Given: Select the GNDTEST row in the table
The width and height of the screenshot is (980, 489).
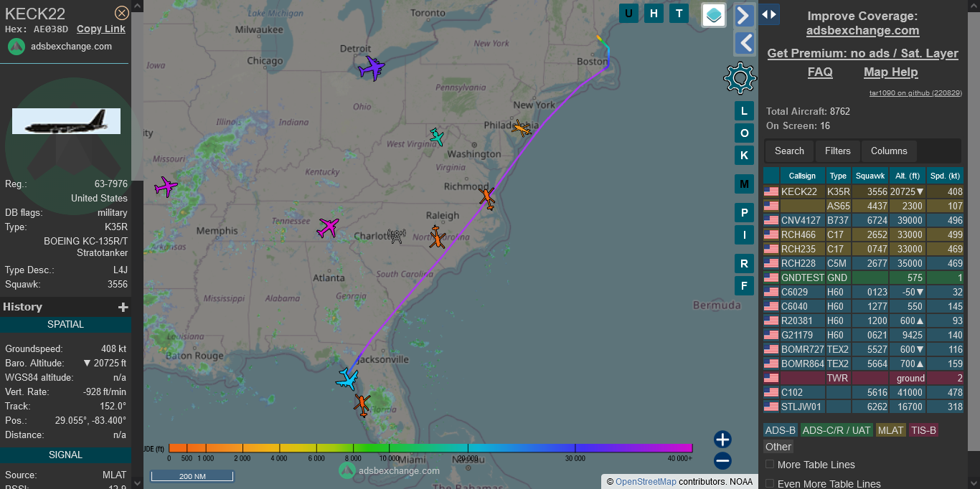Looking at the screenshot, I should click(863, 277).
